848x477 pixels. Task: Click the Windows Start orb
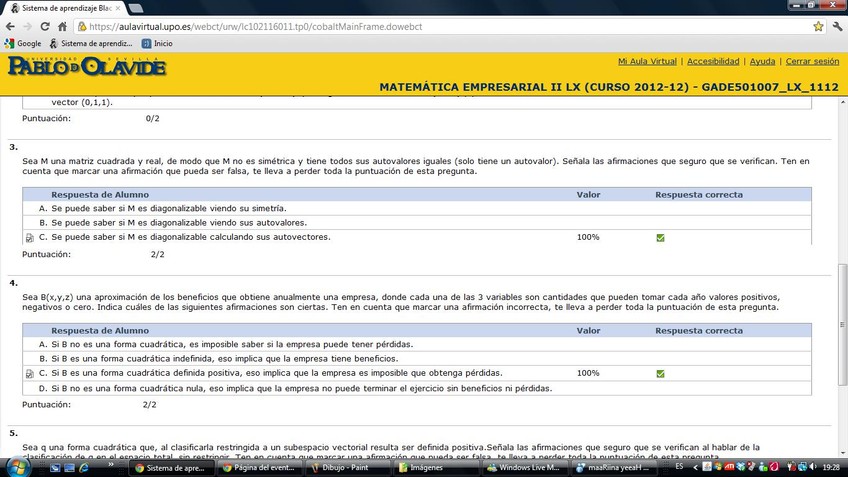(x=16, y=467)
